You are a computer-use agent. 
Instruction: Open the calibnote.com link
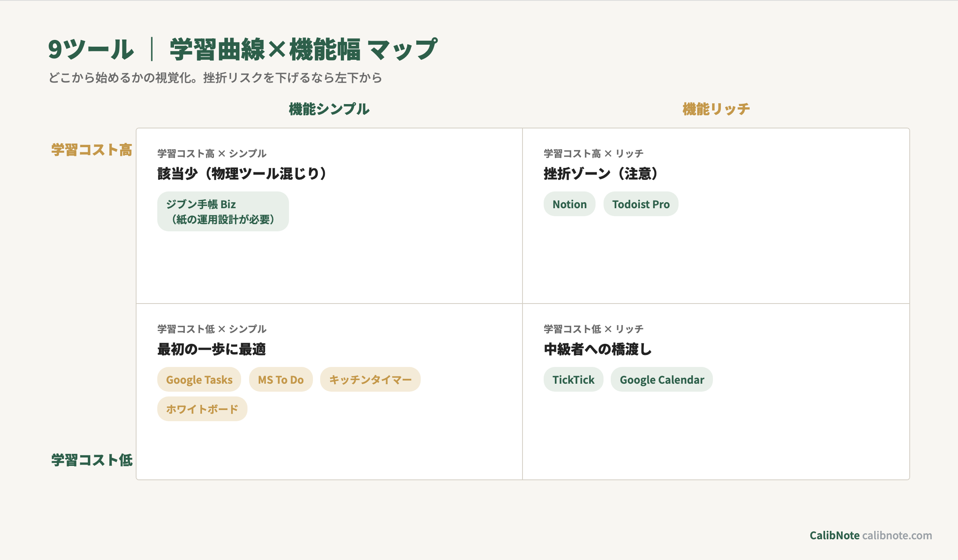click(x=897, y=535)
